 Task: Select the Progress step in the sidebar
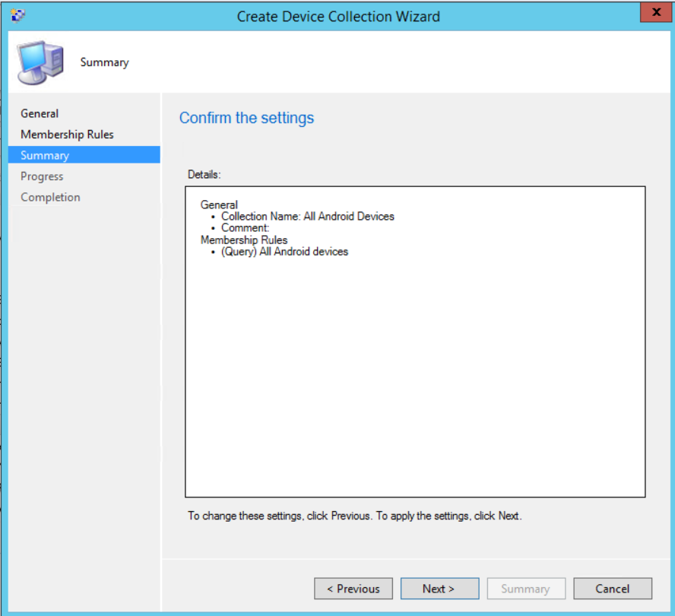(x=42, y=176)
